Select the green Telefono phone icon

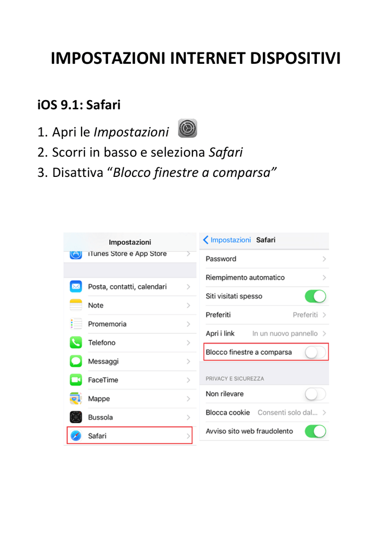coord(76,342)
